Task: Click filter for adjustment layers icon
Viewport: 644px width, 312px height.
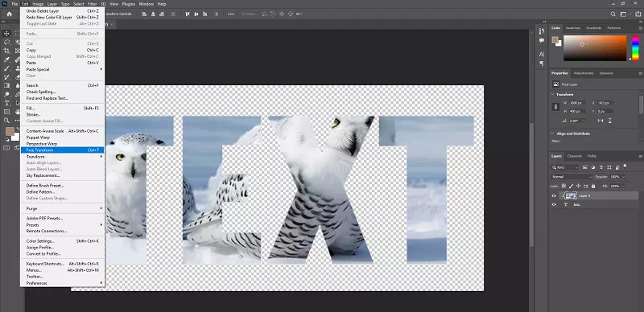Action: (x=593, y=167)
